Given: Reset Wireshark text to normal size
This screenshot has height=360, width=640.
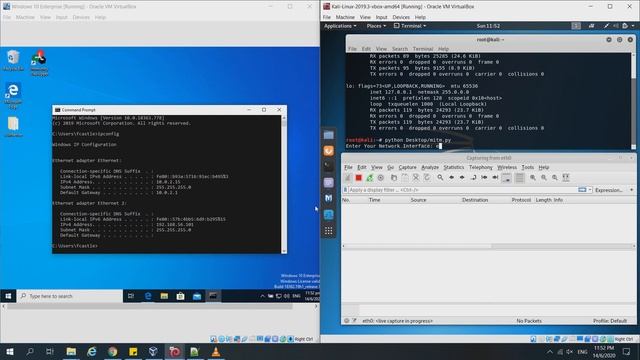Looking at the screenshot, I should 555,178.
